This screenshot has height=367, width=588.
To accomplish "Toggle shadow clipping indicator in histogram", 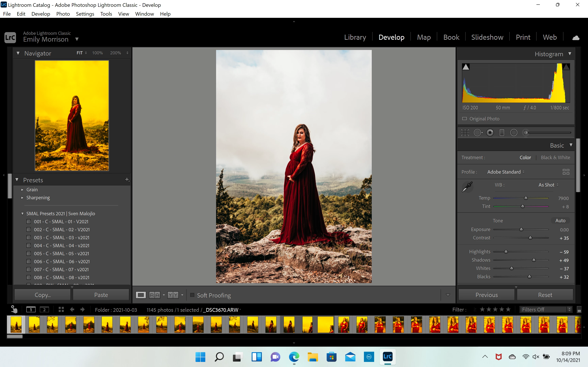I will coord(466,67).
